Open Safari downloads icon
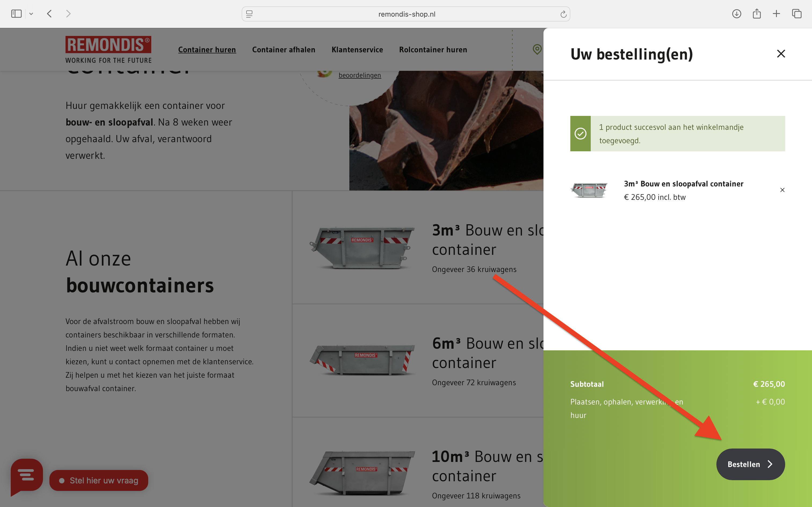The image size is (812, 507). pyautogui.click(x=737, y=14)
